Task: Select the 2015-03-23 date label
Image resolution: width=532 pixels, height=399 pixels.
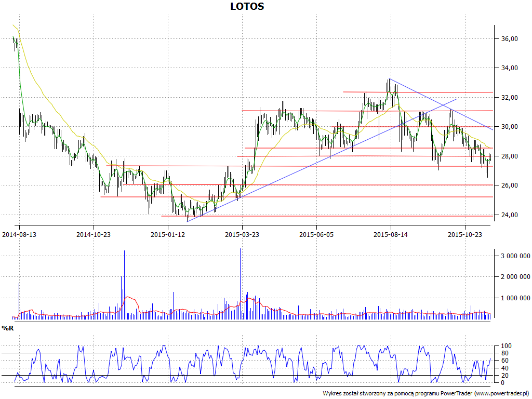Action: (242, 234)
